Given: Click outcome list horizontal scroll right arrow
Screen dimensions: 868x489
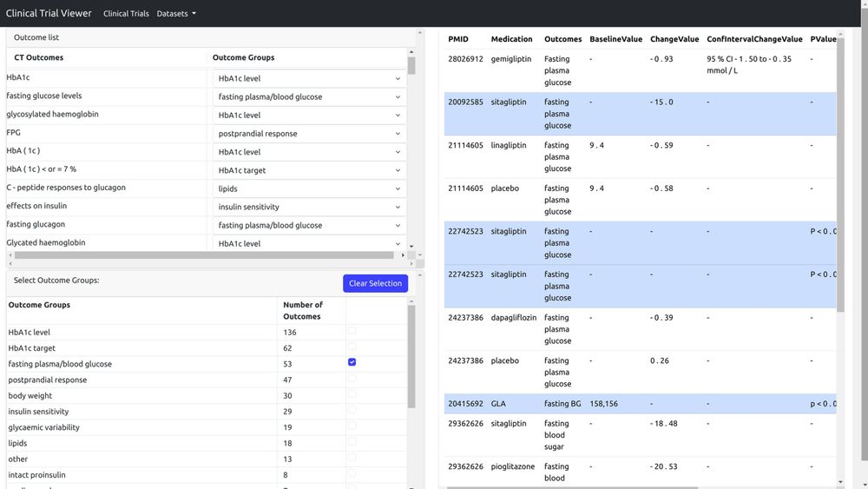Looking at the screenshot, I should [x=403, y=255].
